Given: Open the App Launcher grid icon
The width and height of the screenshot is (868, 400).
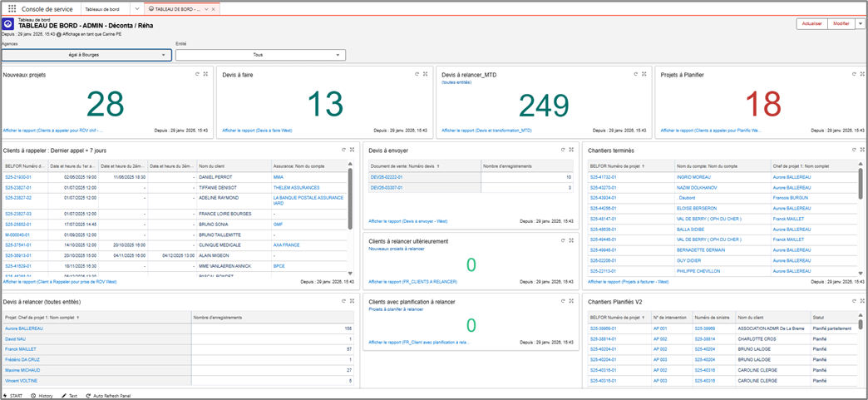Looking at the screenshot, I should (12, 9).
